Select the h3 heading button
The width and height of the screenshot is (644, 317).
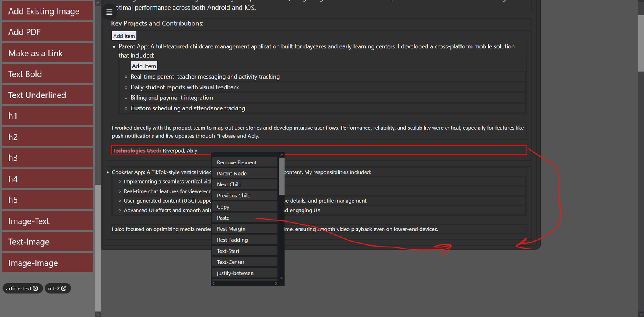(47, 158)
